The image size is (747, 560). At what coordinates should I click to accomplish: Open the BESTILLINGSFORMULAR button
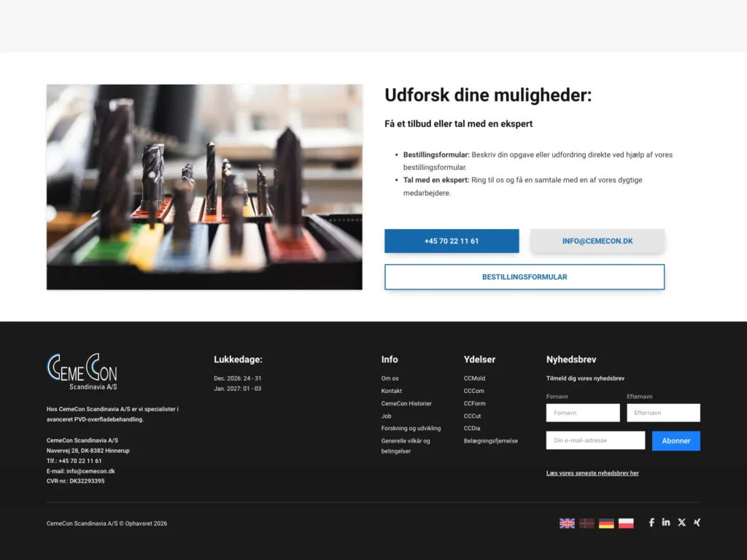point(525,276)
